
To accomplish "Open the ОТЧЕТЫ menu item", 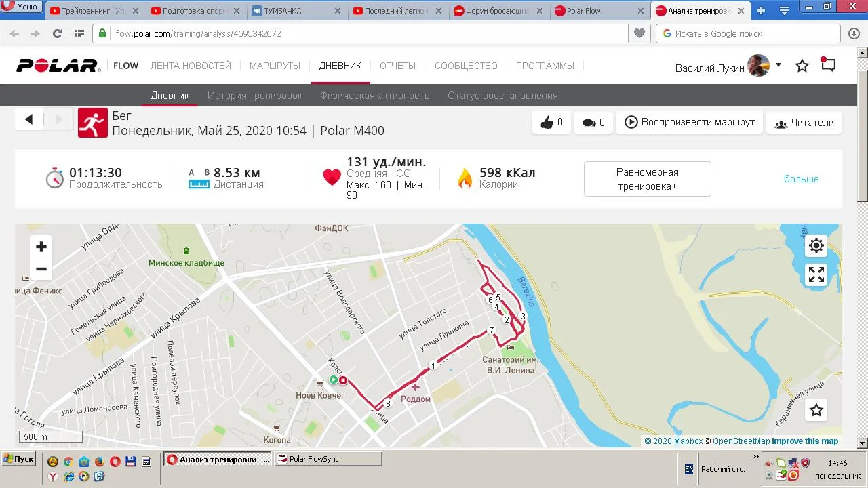I will 397,66.
